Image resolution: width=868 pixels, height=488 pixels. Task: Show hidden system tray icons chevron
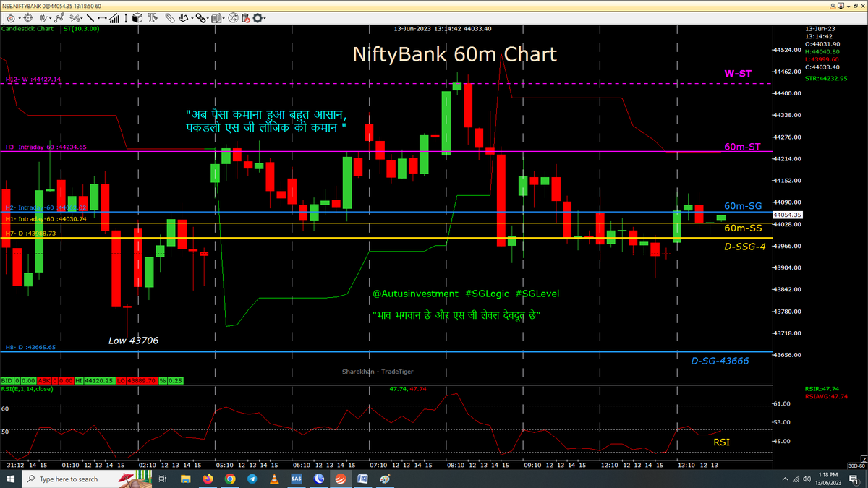(x=785, y=479)
